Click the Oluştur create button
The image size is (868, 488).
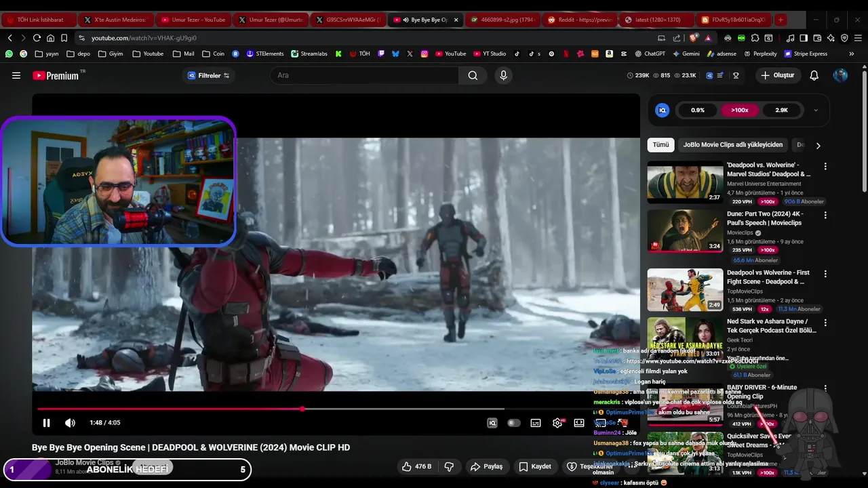tap(777, 75)
